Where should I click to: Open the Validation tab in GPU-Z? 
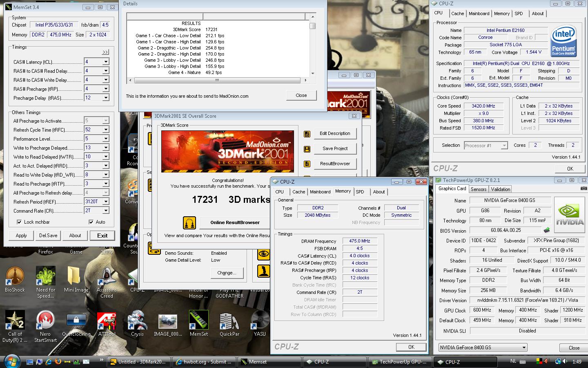(501, 189)
